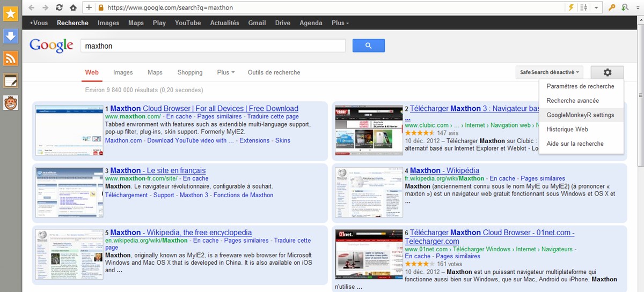The height and width of the screenshot is (292, 644).
Task: Open Images in the black Google bar
Action: coord(108,23)
